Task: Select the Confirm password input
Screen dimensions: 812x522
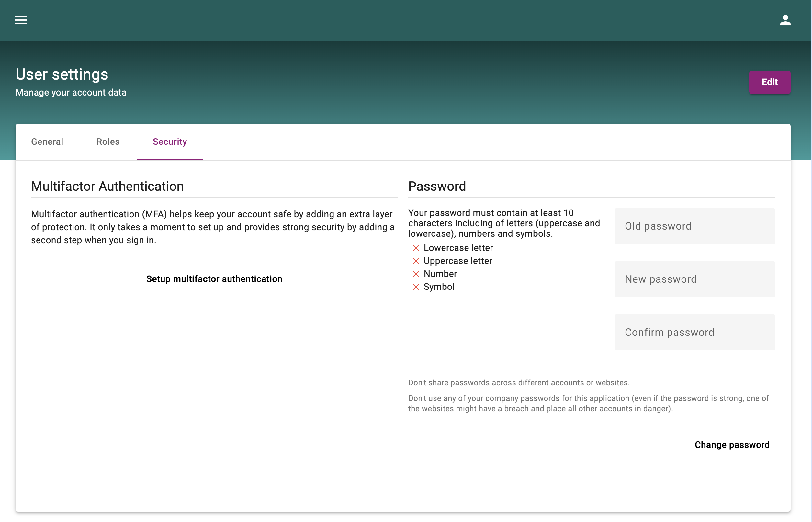Action: tap(694, 332)
